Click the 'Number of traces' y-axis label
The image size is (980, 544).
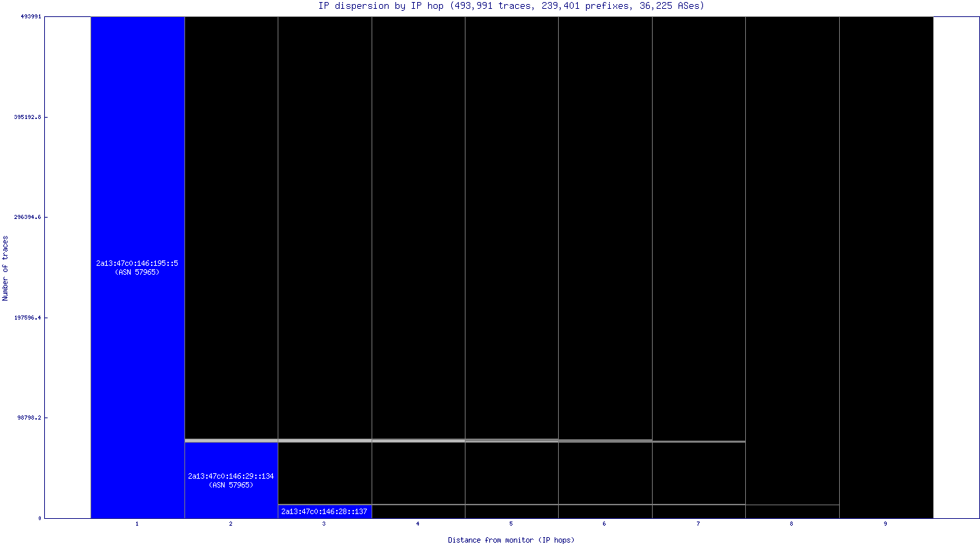pos(5,268)
